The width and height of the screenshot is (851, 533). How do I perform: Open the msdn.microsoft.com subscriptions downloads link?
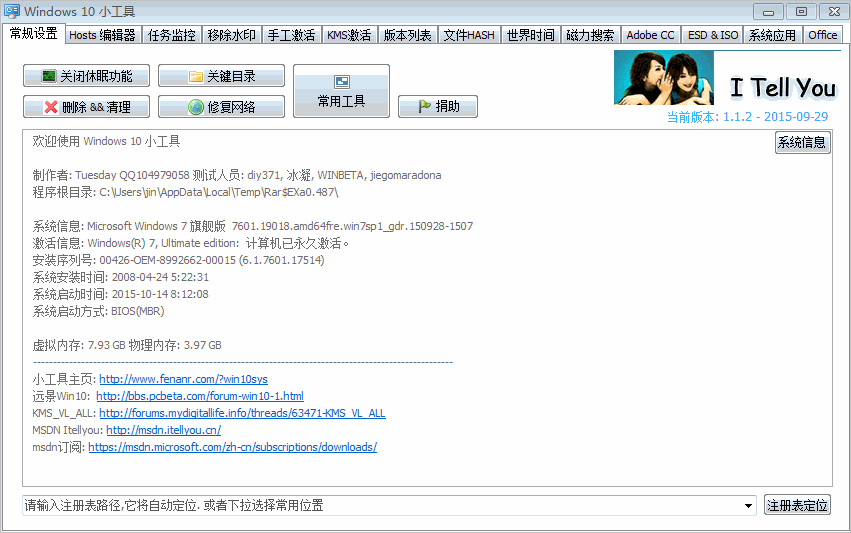coord(232,447)
